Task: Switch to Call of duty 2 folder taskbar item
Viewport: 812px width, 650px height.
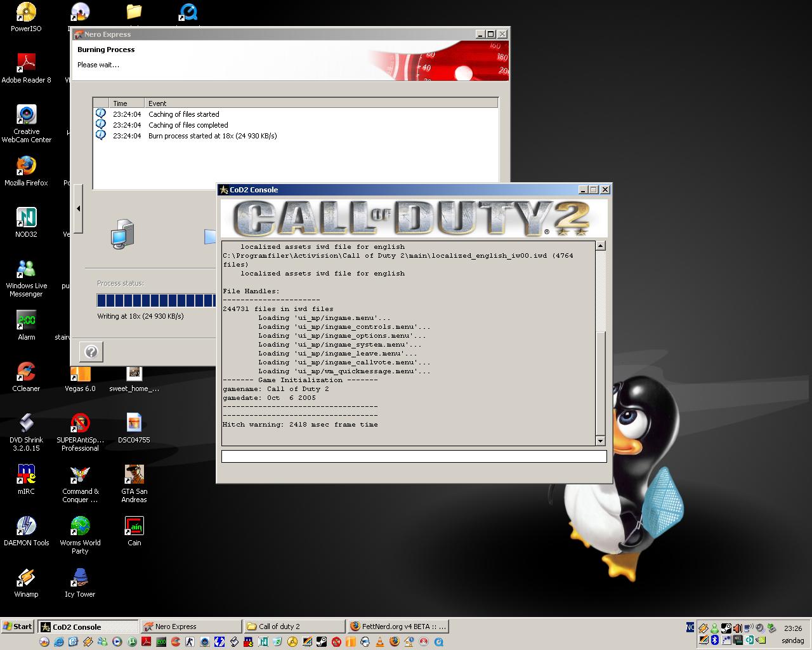Action: click(x=294, y=627)
